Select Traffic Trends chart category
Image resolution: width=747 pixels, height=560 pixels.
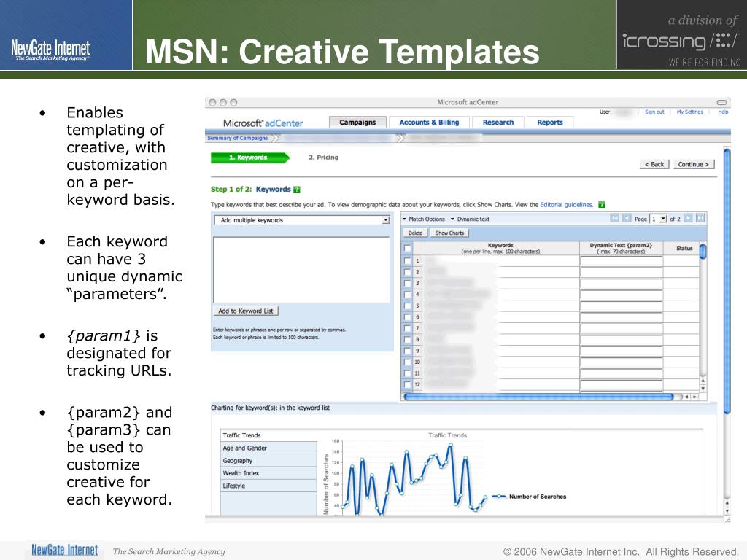268,435
